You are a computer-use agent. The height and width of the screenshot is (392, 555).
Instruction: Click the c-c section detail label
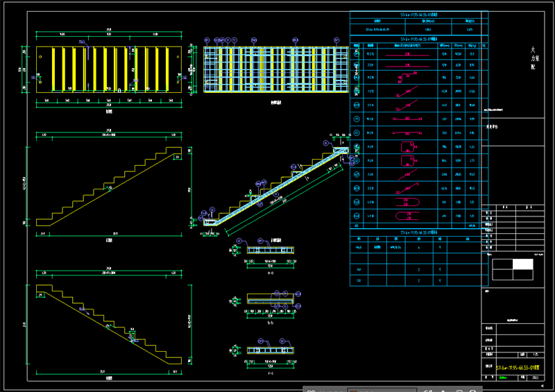(271, 373)
